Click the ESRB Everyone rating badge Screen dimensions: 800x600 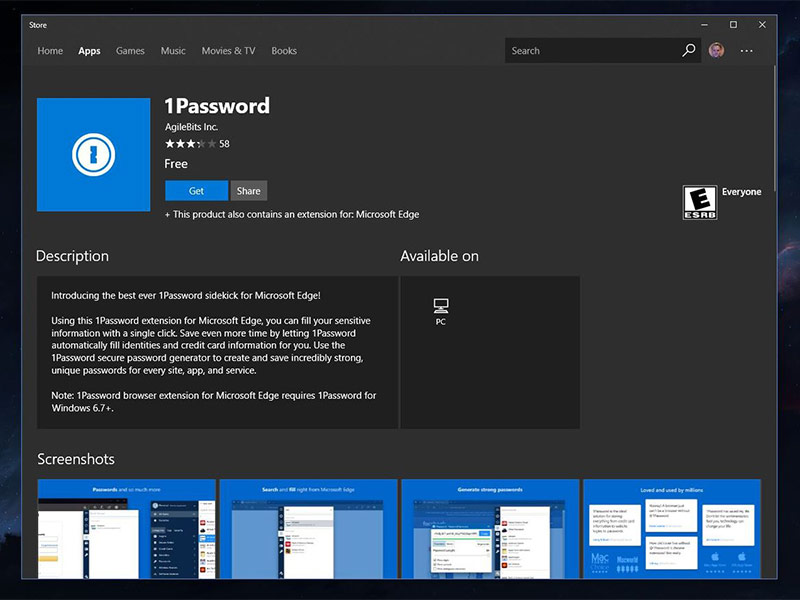(700, 203)
